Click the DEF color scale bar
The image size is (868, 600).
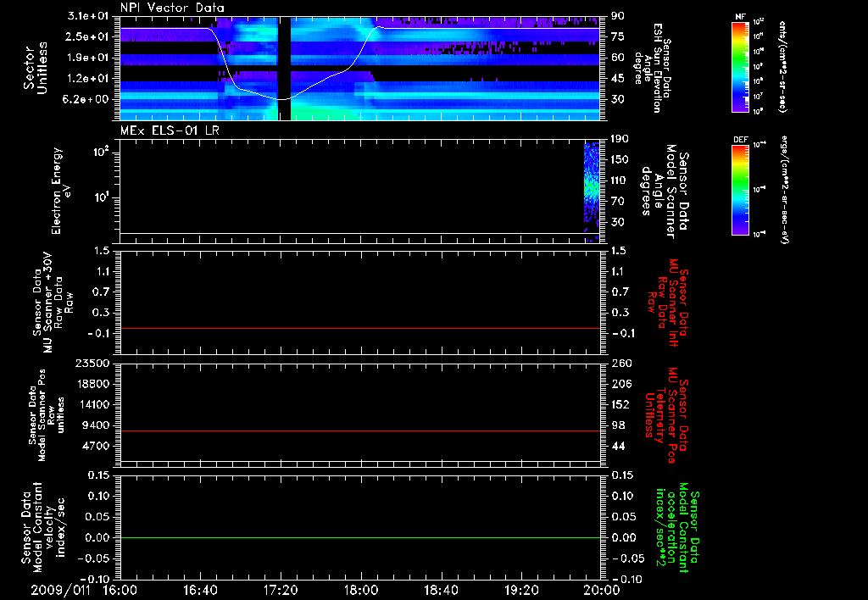click(740, 190)
